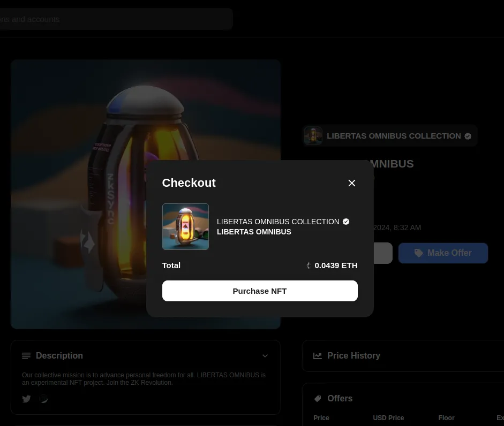Click the ETH currency icon beside total
504x426 pixels.
(309, 265)
